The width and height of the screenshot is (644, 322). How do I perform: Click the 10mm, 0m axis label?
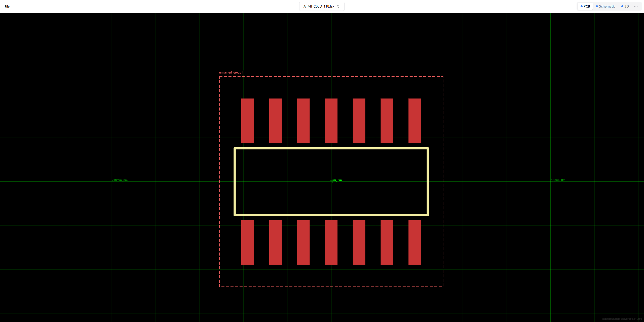[x=558, y=180]
